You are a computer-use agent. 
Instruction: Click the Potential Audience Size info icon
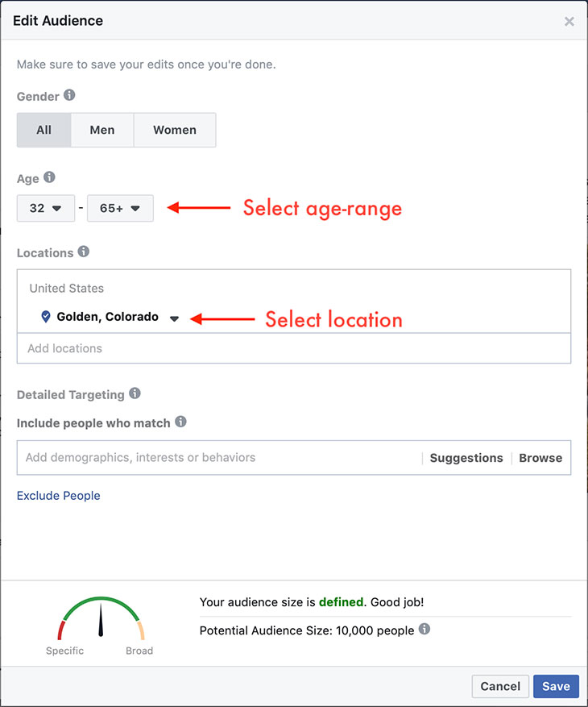click(x=424, y=629)
